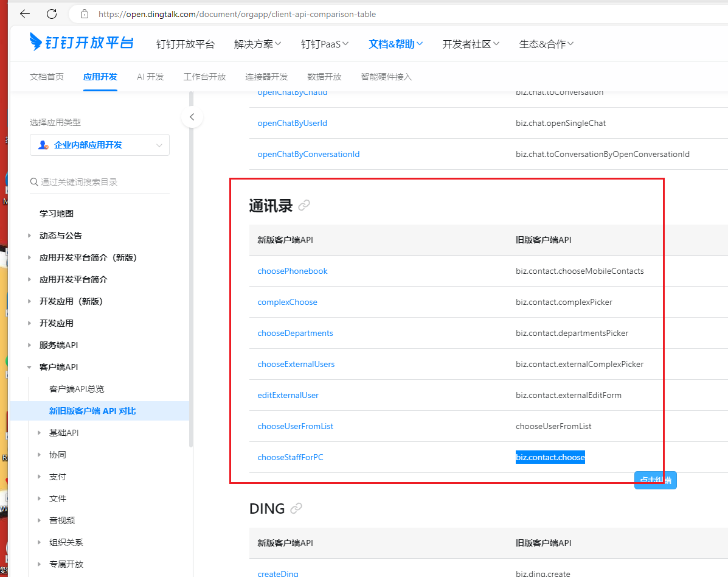Select the biz.contact.chooseMobileContacts cell
728x577 pixels.
pyautogui.click(x=580, y=271)
